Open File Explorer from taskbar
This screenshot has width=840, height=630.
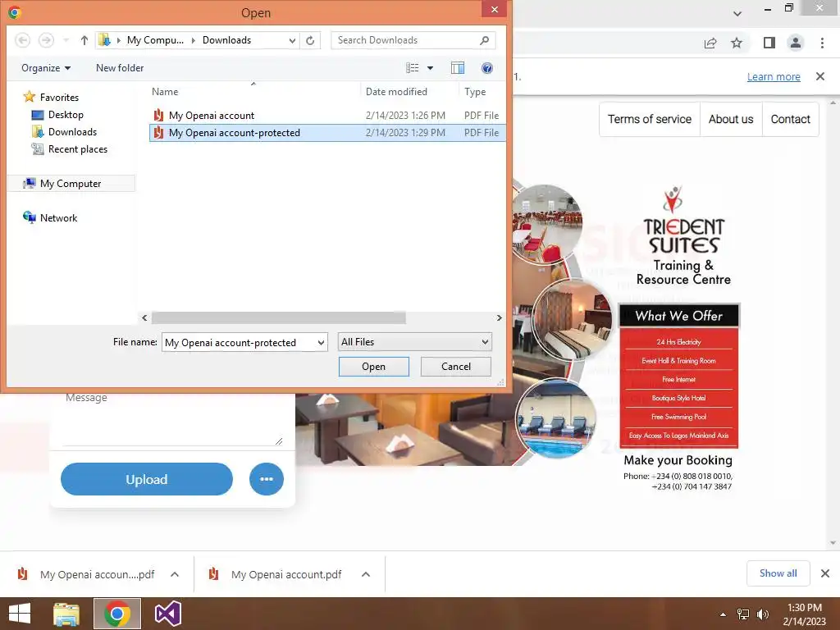[x=66, y=614]
